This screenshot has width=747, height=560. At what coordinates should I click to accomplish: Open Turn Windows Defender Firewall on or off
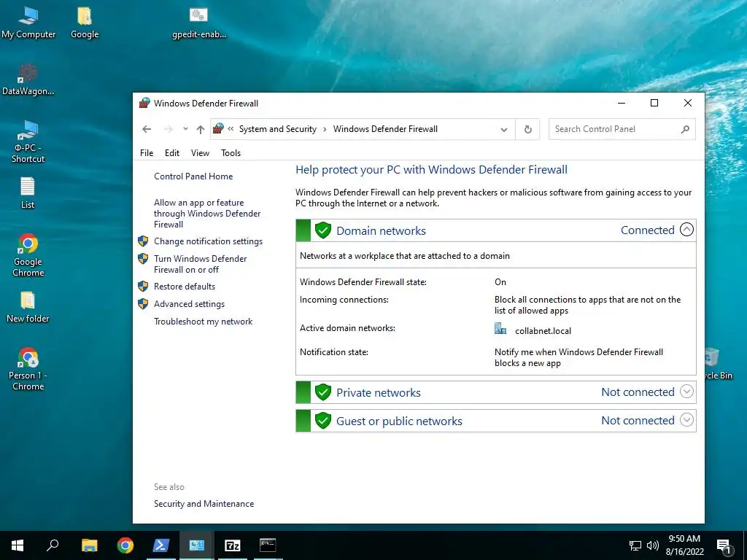201,264
